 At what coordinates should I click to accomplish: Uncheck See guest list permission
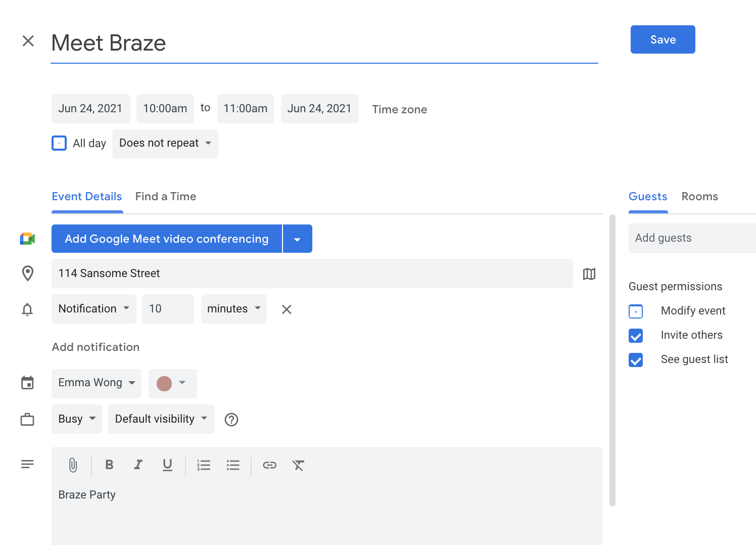pyautogui.click(x=636, y=360)
